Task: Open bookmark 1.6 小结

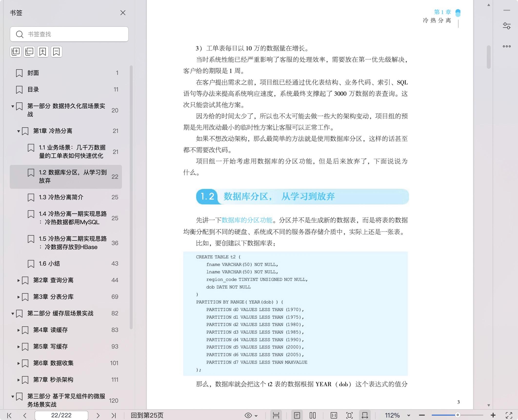Action: point(49,263)
